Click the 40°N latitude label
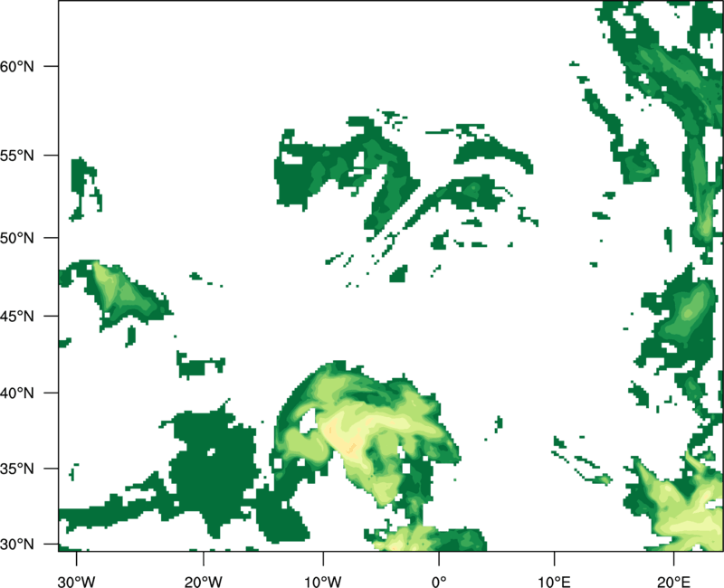724x588 pixels. point(17,394)
